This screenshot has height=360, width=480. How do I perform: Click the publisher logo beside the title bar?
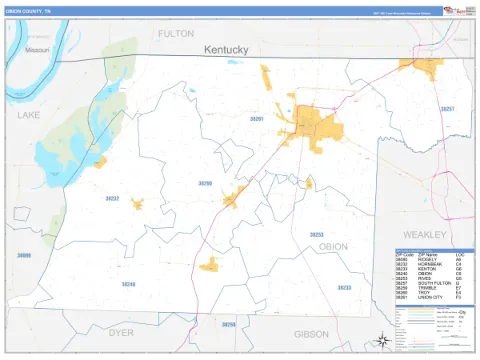click(x=459, y=11)
